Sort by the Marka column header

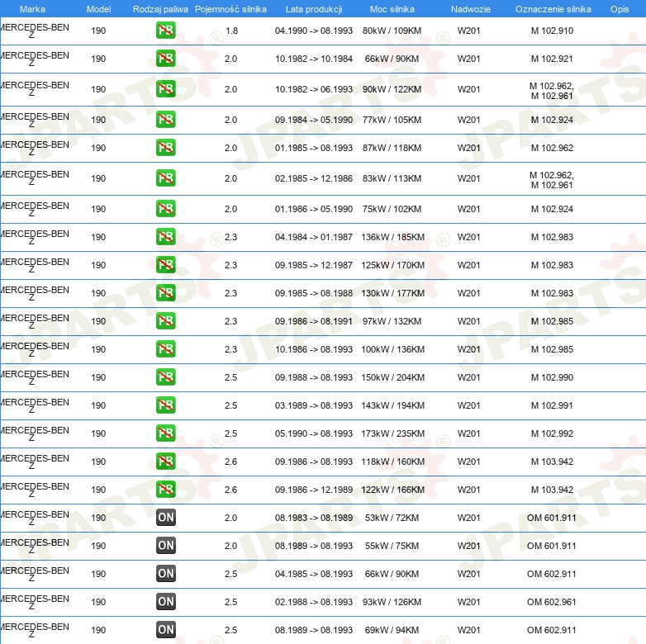(32, 9)
